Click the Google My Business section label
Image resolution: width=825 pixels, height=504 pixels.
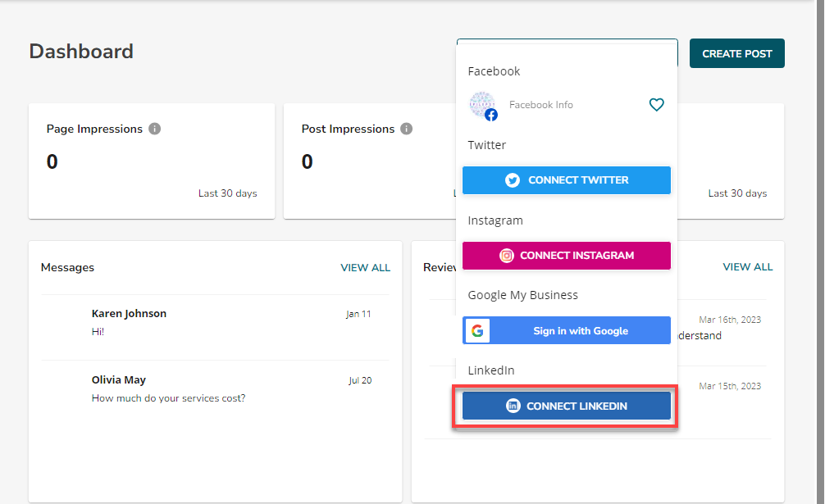[x=522, y=295]
